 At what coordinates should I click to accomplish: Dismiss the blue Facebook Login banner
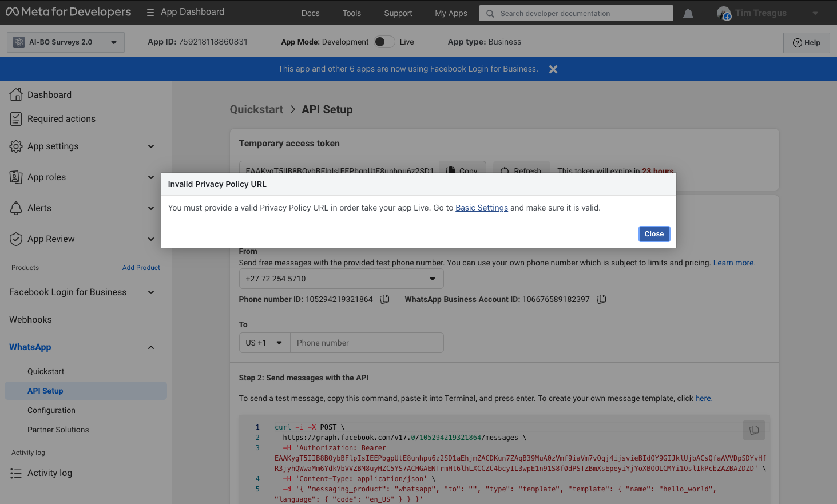pos(553,69)
